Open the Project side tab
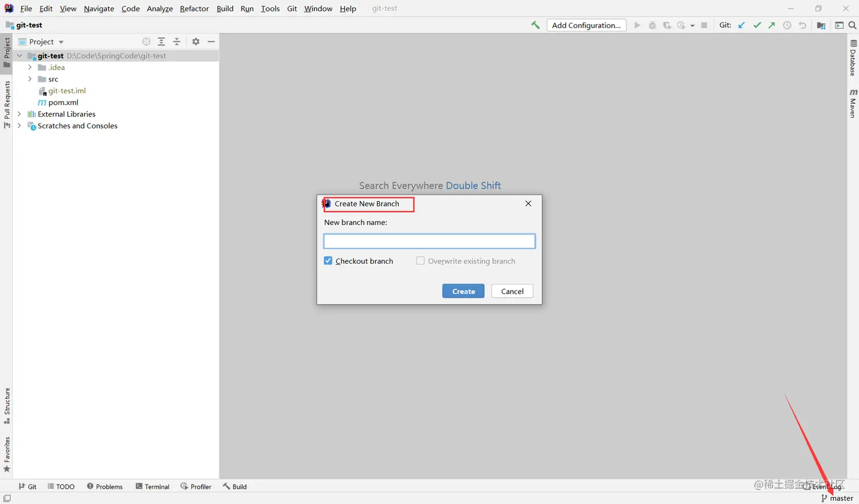859x504 pixels. tap(7, 52)
